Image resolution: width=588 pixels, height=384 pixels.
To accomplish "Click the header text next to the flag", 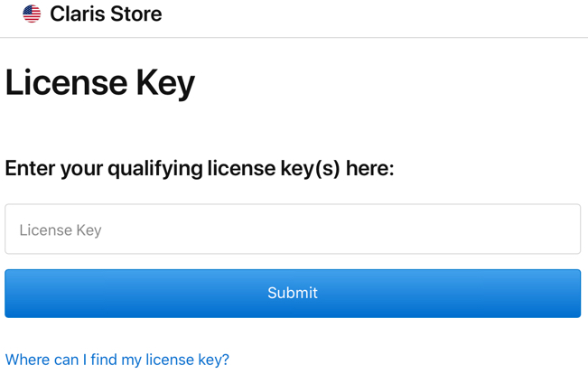I will 106,14.
